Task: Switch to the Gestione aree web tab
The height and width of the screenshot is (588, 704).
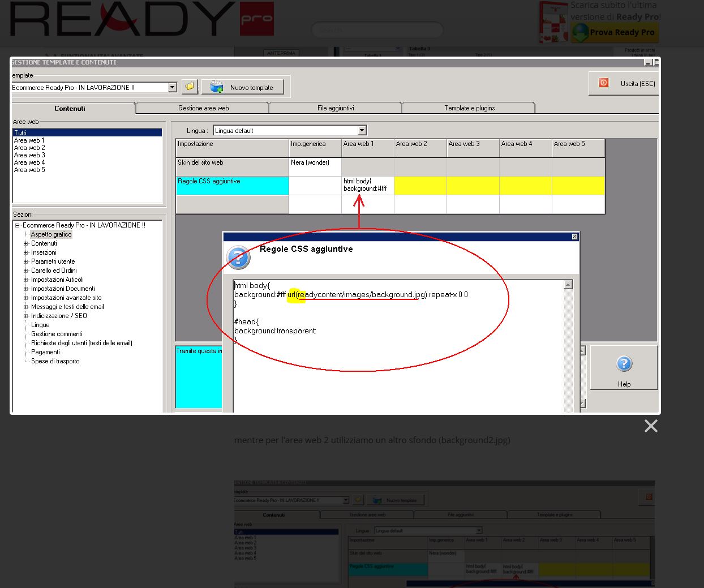Action: click(x=203, y=108)
